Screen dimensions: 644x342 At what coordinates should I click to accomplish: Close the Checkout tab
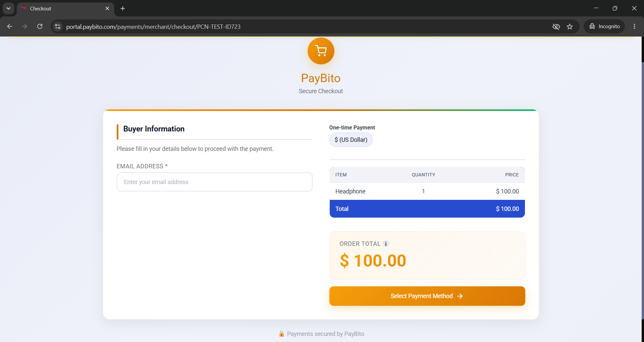(x=107, y=8)
